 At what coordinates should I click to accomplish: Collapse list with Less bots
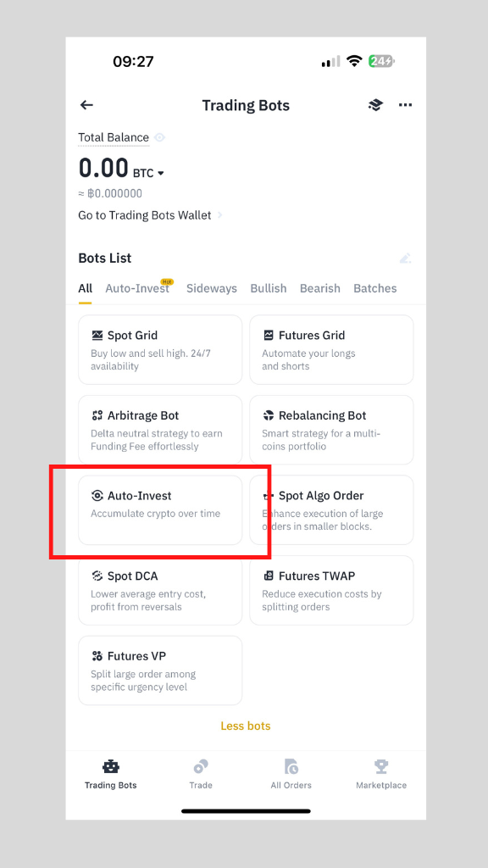[x=246, y=726]
